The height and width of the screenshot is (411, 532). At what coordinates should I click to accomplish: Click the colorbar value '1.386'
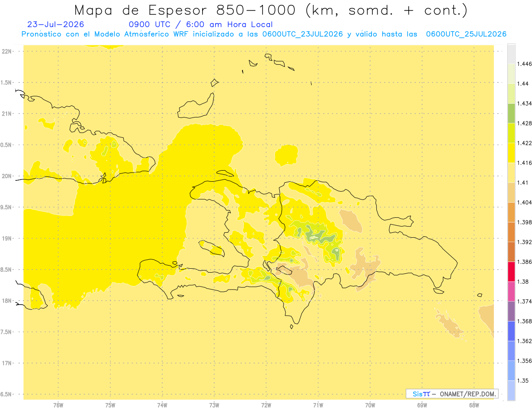(x=524, y=262)
